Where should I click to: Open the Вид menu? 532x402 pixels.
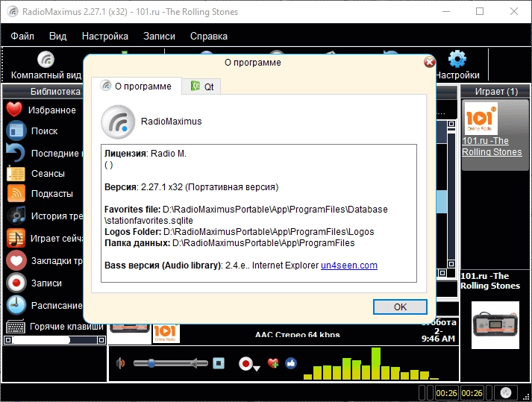click(x=57, y=36)
